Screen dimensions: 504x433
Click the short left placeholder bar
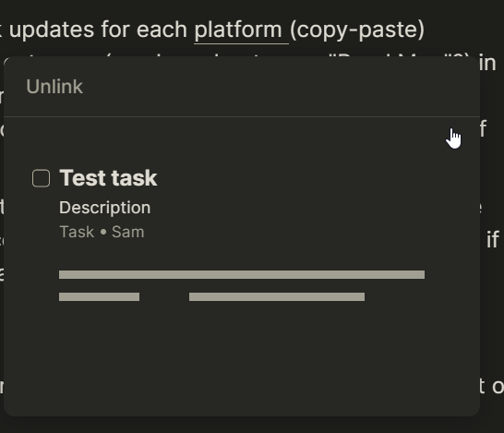[100, 296]
